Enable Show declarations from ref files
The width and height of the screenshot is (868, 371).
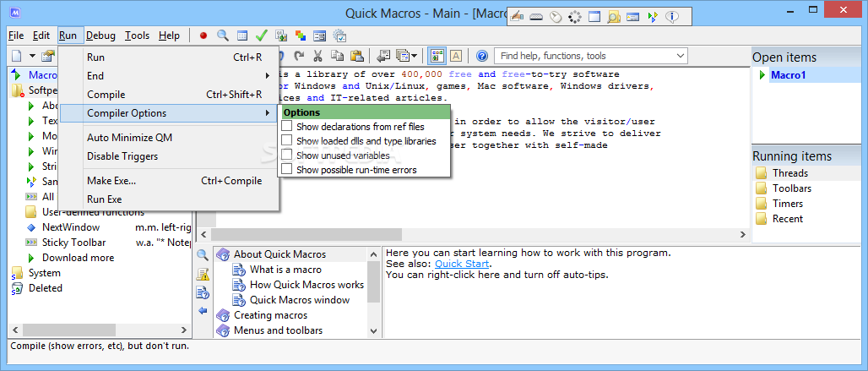pos(287,126)
